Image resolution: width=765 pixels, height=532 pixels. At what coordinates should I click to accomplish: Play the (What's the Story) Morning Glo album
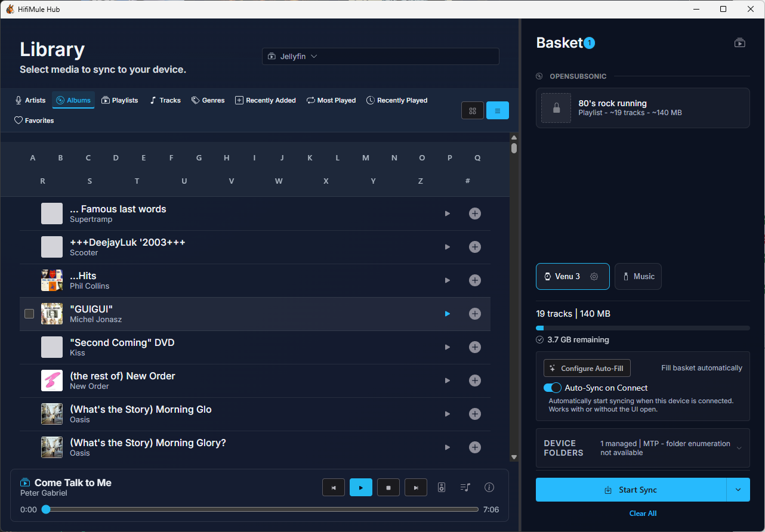point(448,414)
